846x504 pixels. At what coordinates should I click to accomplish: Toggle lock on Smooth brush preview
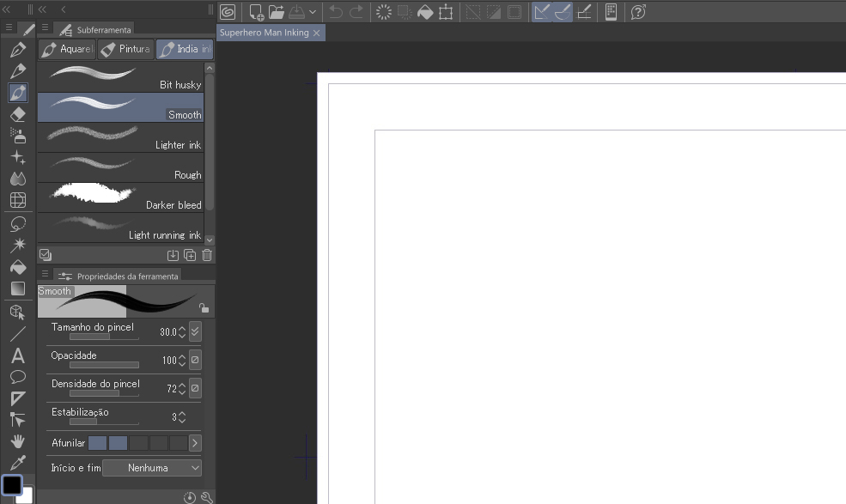pos(204,308)
